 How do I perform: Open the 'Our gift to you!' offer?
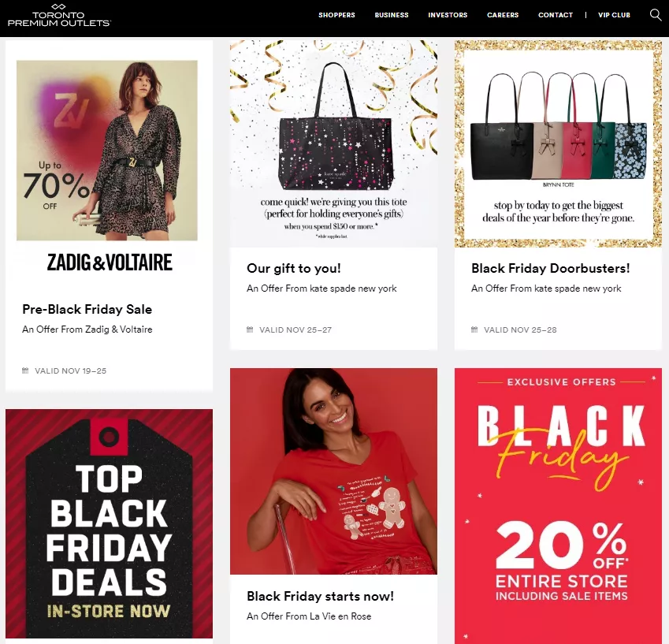click(294, 268)
